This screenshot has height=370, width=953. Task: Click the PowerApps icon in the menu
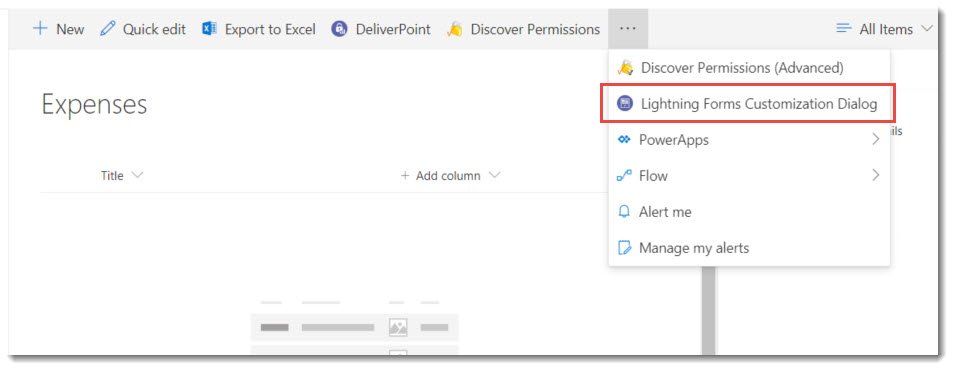pos(624,140)
